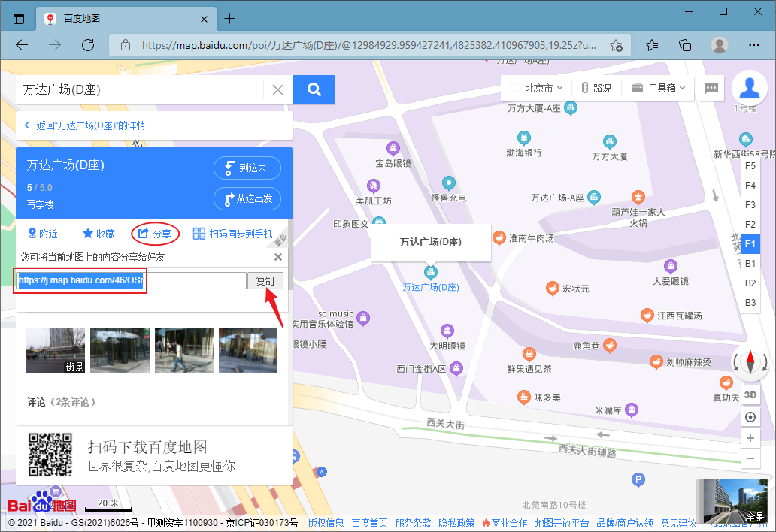Click the 从这出发 route button

point(247,199)
